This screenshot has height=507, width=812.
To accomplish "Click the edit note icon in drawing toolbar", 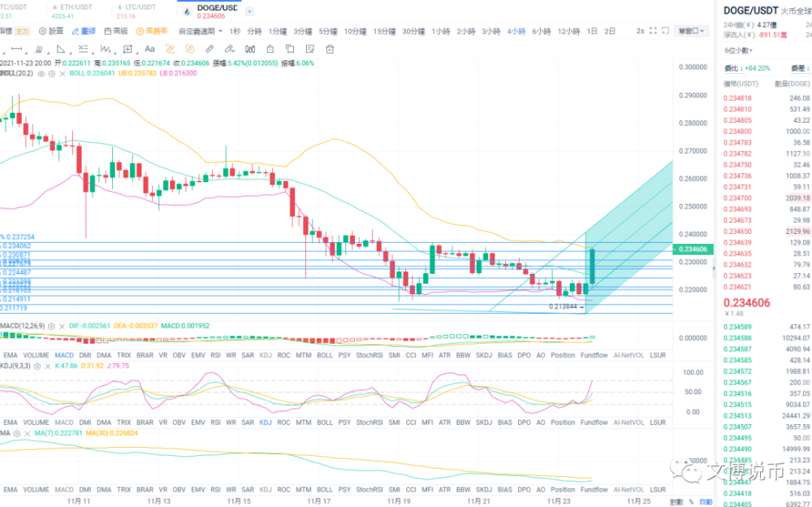I will 309,50.
